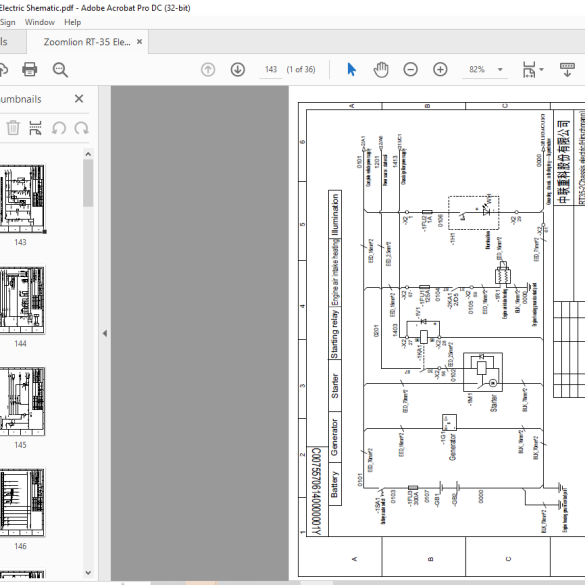This screenshot has height=585, width=585.
Task: Activate the Hand pan tool
Action: click(381, 70)
